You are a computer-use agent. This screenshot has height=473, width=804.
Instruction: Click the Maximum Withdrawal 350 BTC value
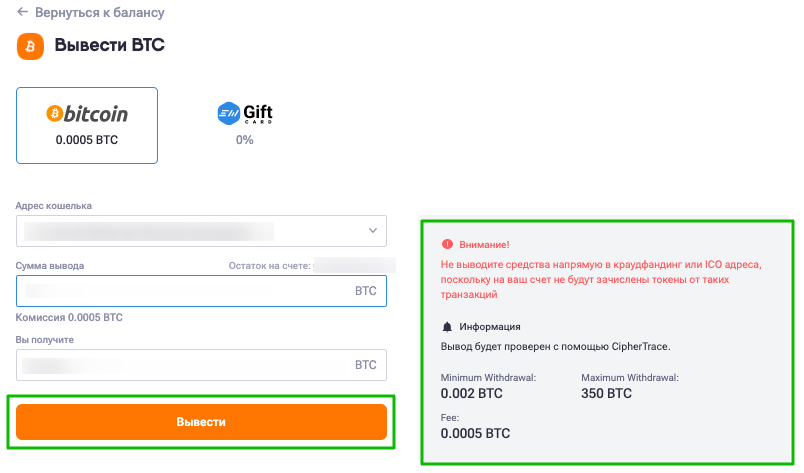(x=606, y=393)
